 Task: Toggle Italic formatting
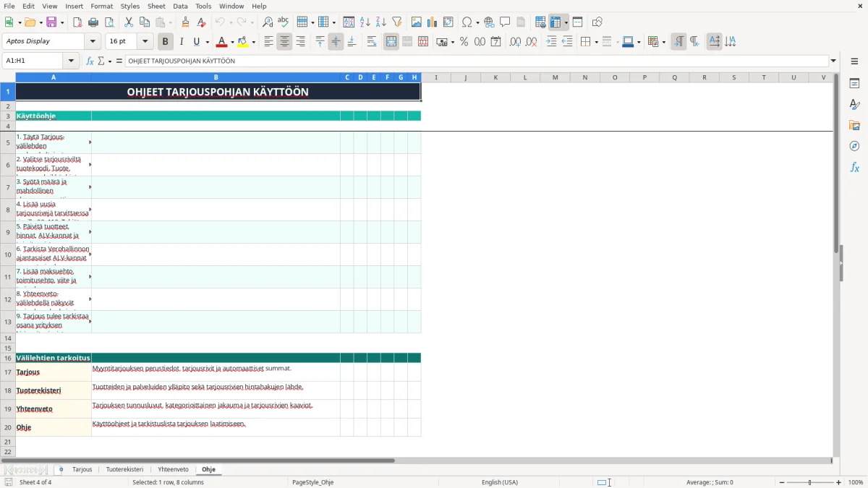click(x=181, y=42)
